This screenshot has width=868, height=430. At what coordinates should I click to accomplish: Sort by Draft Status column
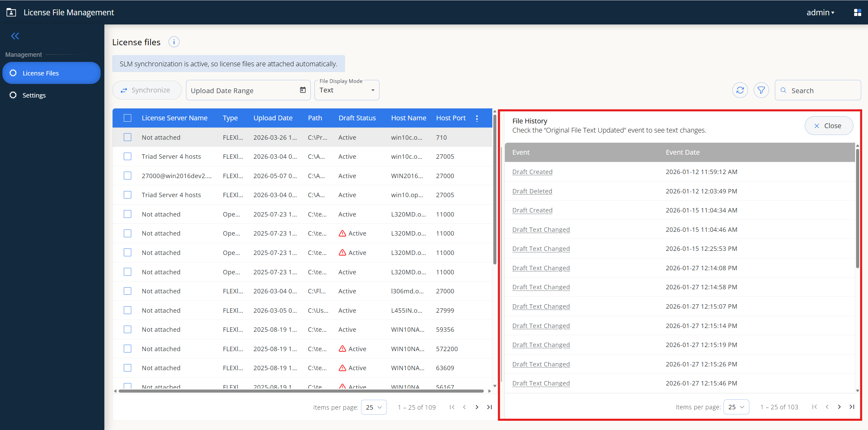point(357,118)
